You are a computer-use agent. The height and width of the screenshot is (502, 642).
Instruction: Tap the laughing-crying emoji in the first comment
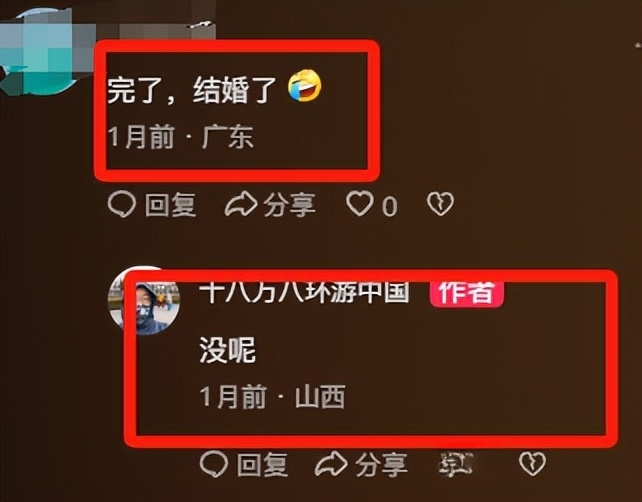[x=305, y=86]
